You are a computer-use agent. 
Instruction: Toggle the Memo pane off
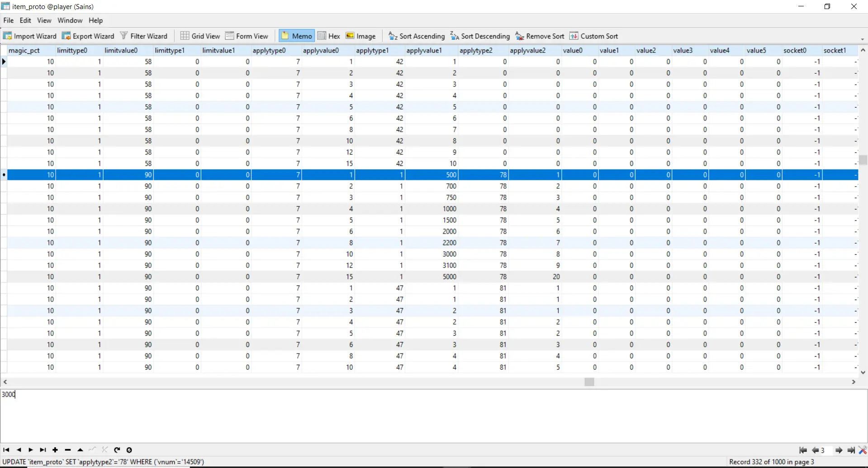(296, 36)
